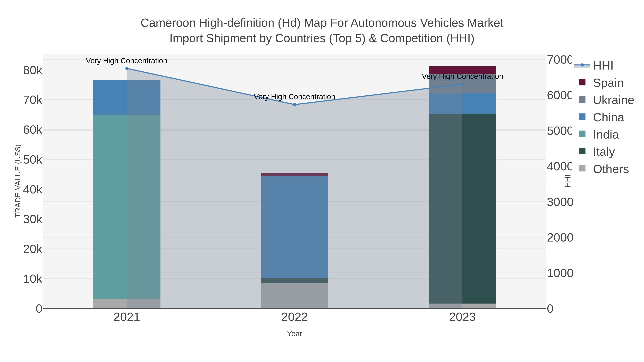Click the Others legend swatch
The height and width of the screenshot is (362, 644).
pos(582,168)
